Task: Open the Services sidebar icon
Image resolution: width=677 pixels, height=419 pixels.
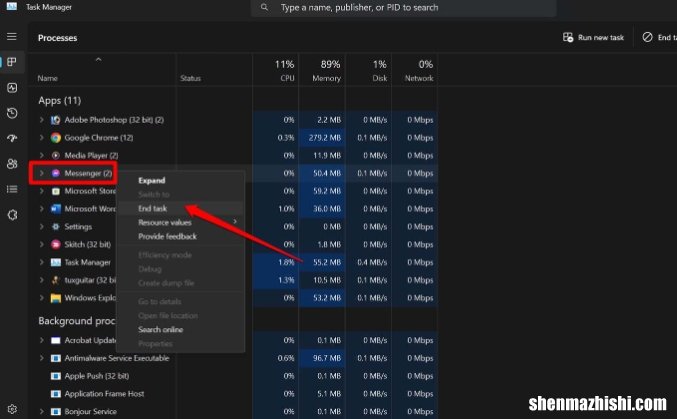Action: coord(12,215)
